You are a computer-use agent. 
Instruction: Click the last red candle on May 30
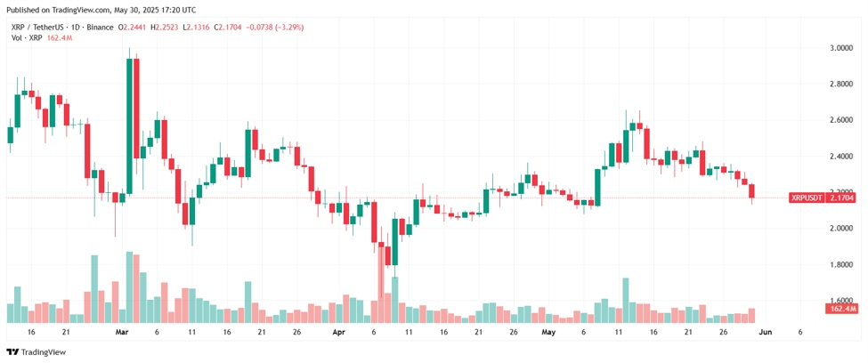coord(751,191)
